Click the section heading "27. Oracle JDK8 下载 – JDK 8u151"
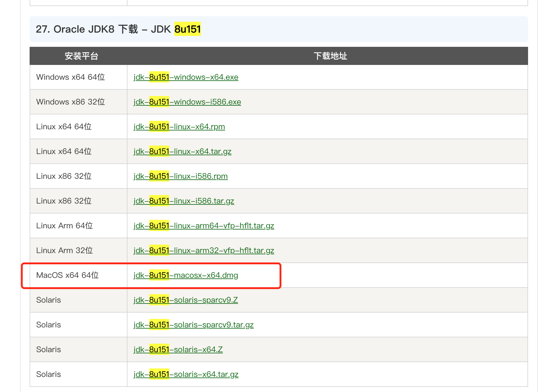The width and height of the screenshot is (548, 392). click(x=118, y=29)
